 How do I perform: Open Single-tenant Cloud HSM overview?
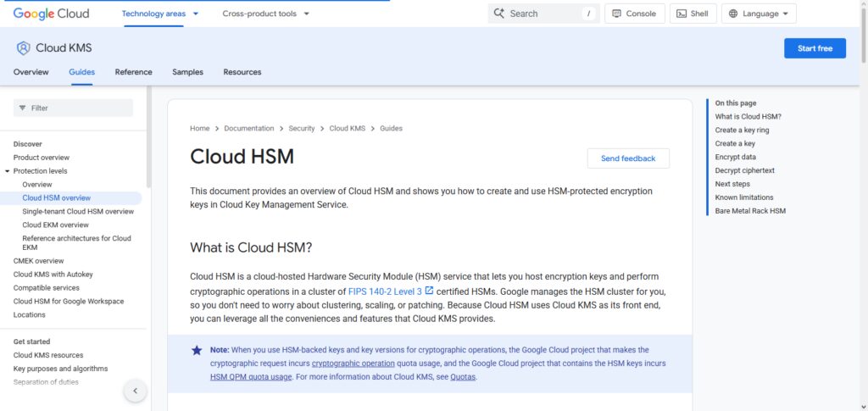[78, 212]
